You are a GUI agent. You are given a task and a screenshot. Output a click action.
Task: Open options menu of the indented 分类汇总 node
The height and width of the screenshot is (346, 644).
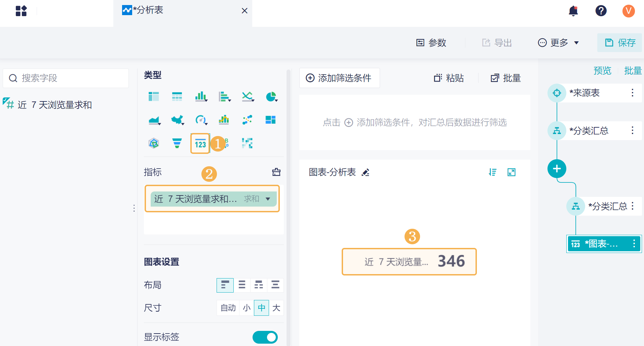633,206
